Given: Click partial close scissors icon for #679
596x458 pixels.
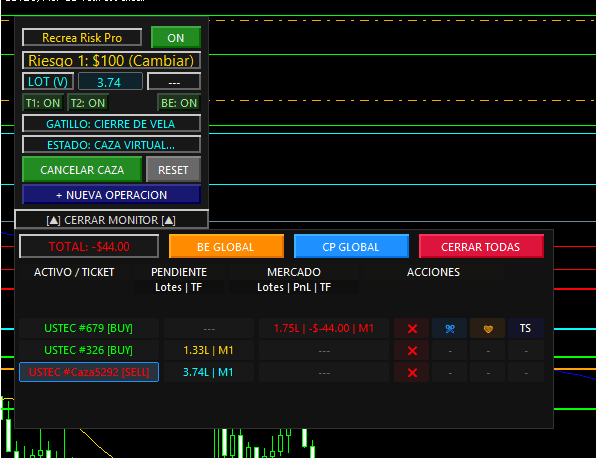Looking at the screenshot, I should (450, 328).
